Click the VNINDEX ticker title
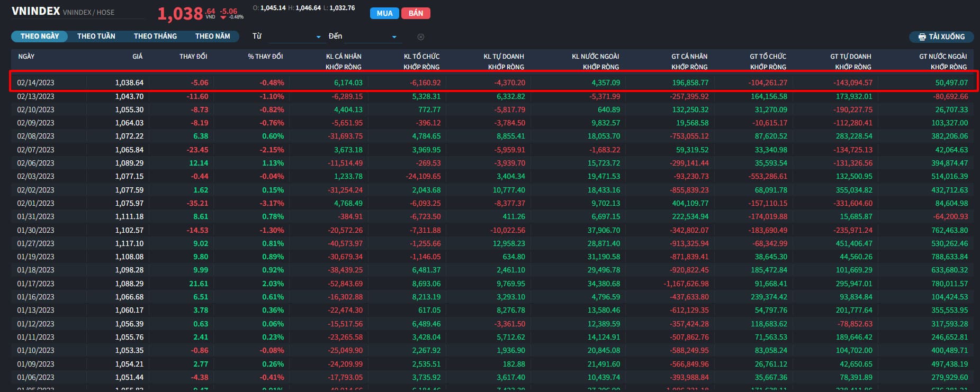980x392 pixels. [36, 11]
